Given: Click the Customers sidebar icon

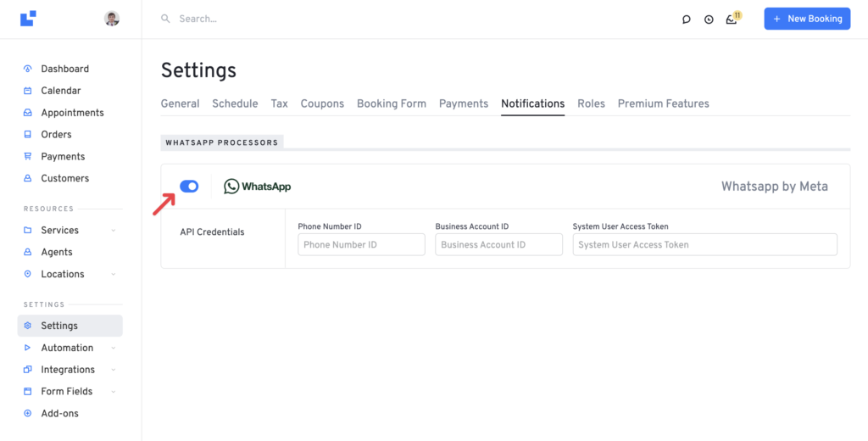Looking at the screenshot, I should pyautogui.click(x=28, y=179).
